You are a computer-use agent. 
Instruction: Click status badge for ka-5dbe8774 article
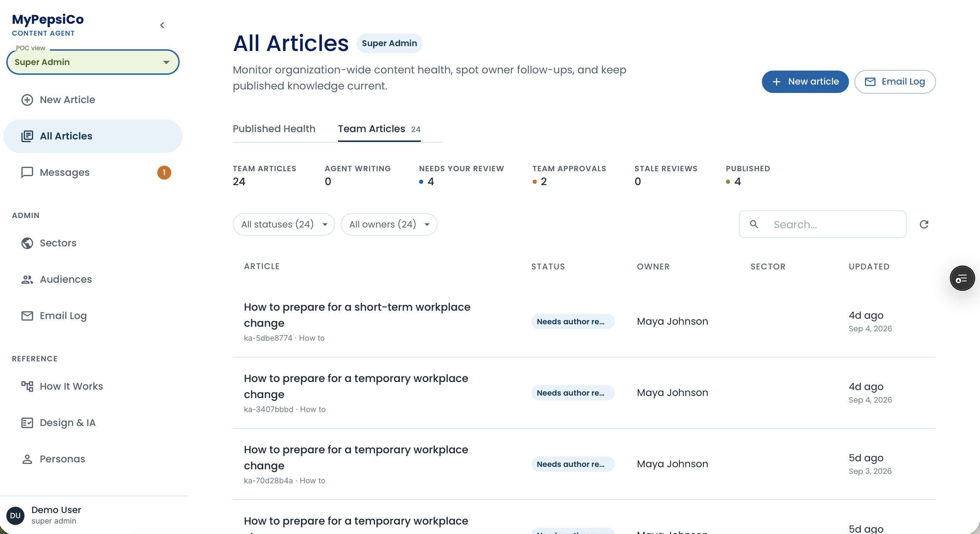(572, 322)
